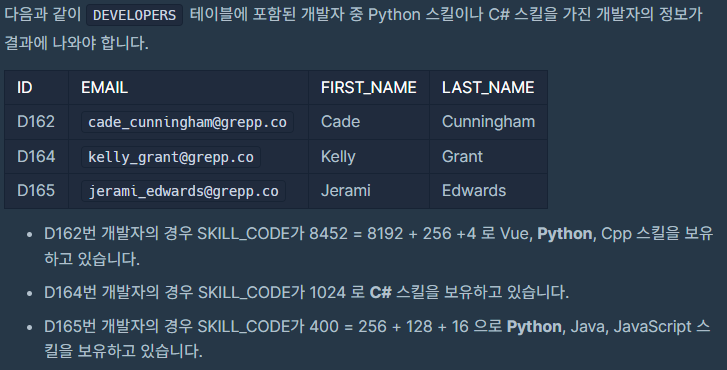Screen dimensions: 727x370
Task: Click cade_cunningham@grepp.co email
Action: click(x=187, y=122)
